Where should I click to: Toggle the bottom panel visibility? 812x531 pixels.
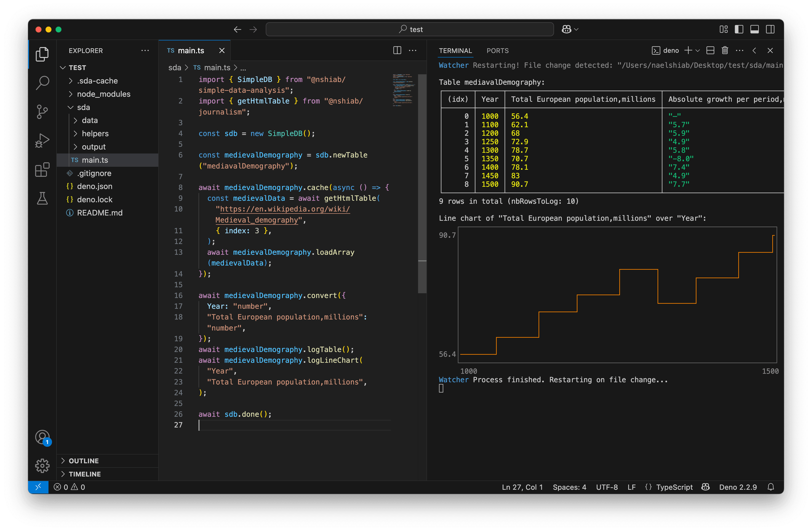pyautogui.click(x=755, y=29)
